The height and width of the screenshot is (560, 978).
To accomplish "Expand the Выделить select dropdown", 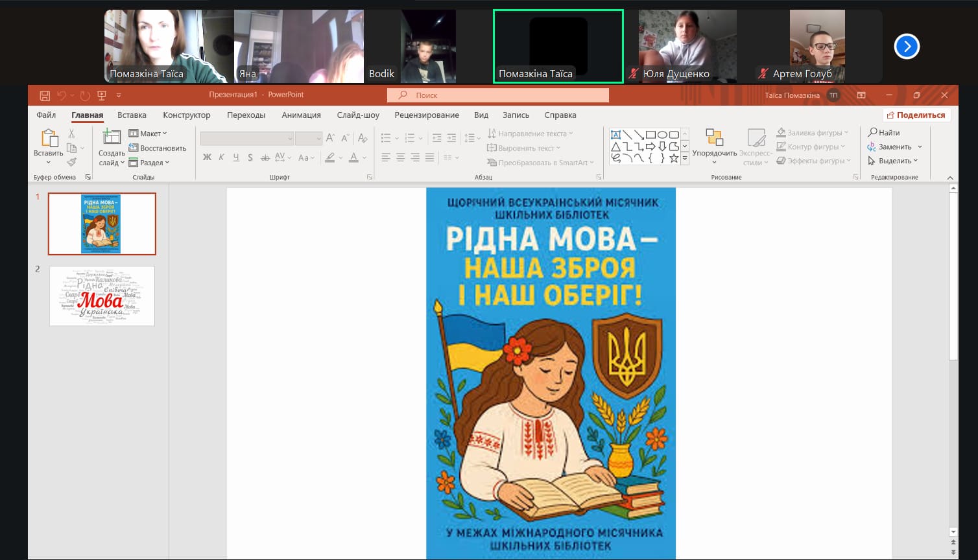I will click(x=893, y=161).
